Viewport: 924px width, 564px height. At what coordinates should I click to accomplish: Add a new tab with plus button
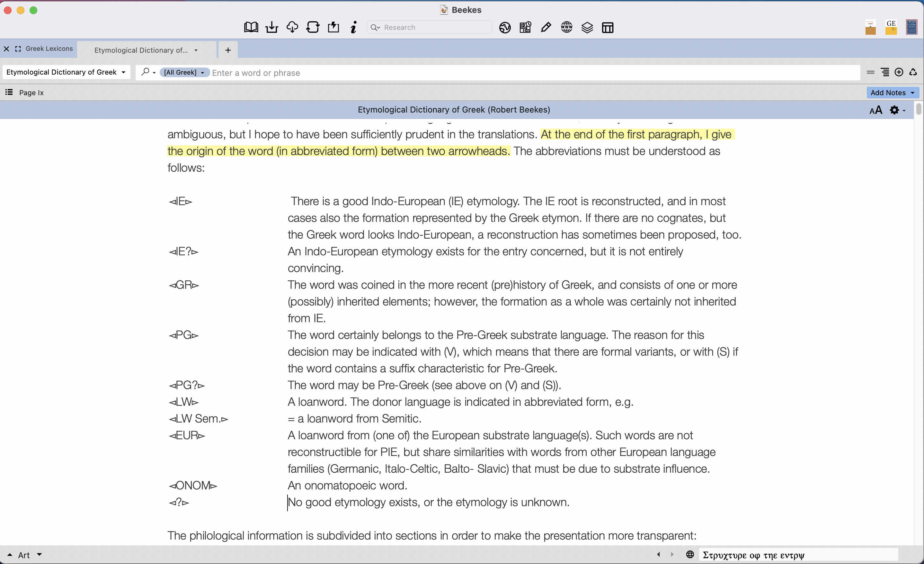tap(228, 50)
